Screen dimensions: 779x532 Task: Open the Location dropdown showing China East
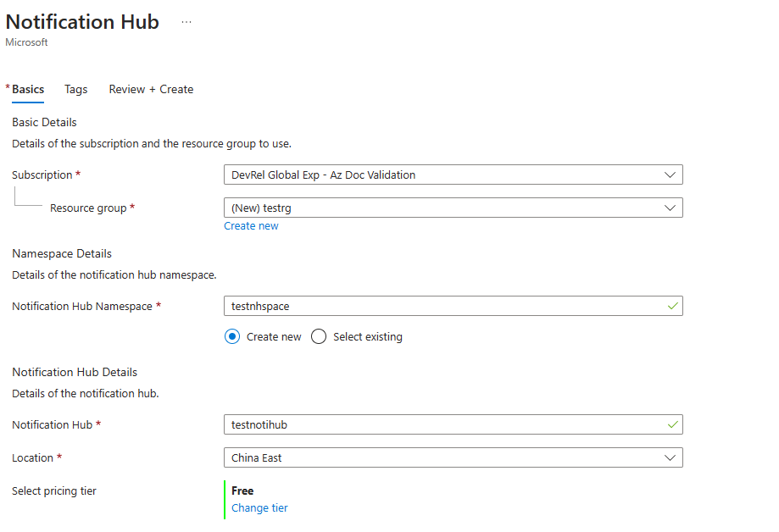(441, 457)
